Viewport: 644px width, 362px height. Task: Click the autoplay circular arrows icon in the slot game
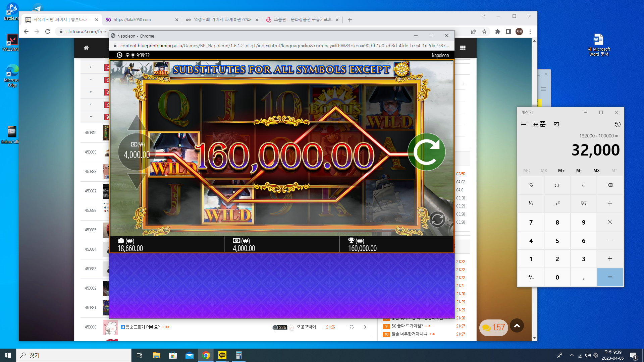pyautogui.click(x=437, y=220)
